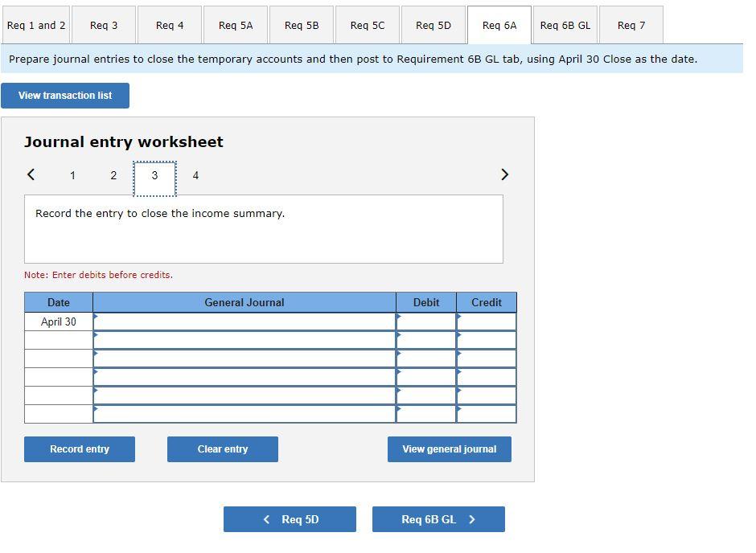Clear the journal entry worksheet
Image resolution: width=756 pixels, height=553 pixels.
click(222, 449)
